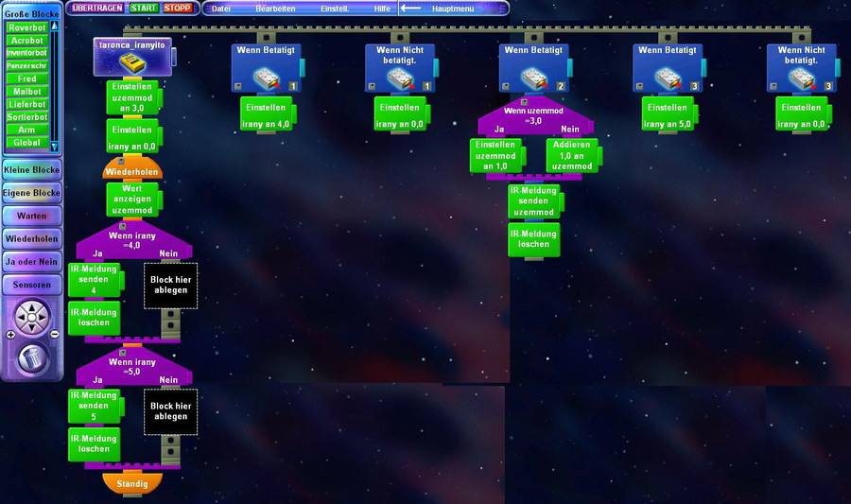Expand the Kleine Blocke palette
The image size is (851, 504).
point(31,170)
